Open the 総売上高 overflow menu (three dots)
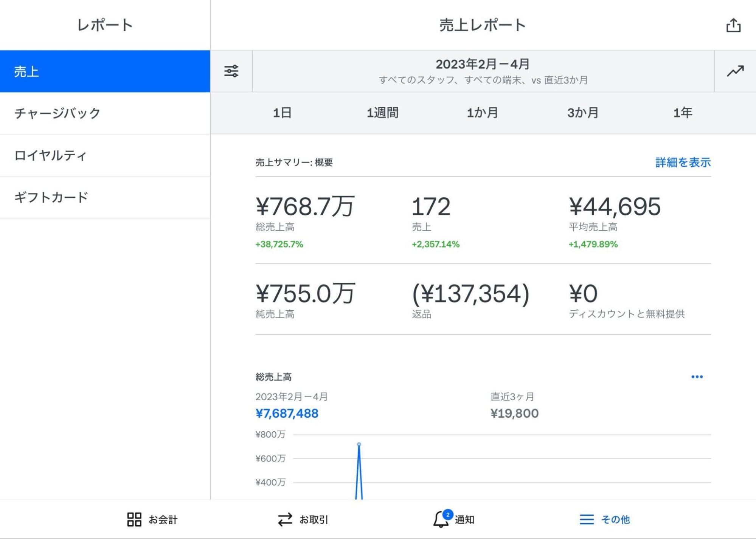The image size is (756, 539). pos(697,376)
